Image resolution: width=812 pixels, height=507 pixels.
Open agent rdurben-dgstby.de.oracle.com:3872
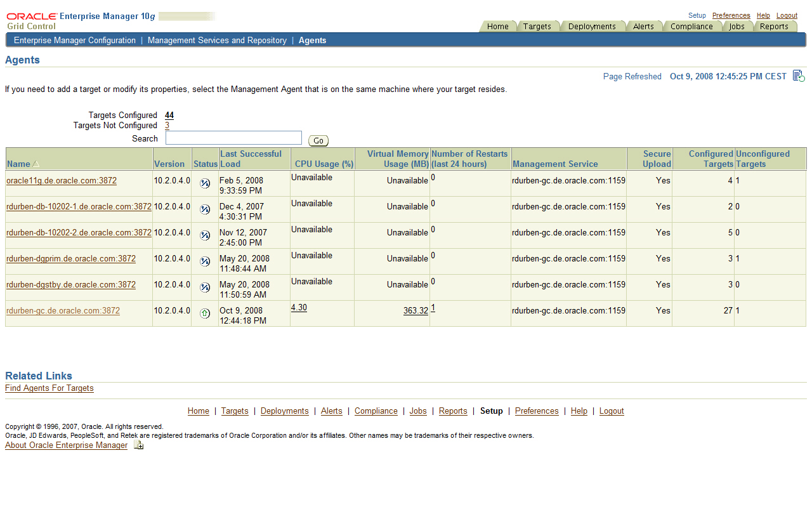[71, 285]
